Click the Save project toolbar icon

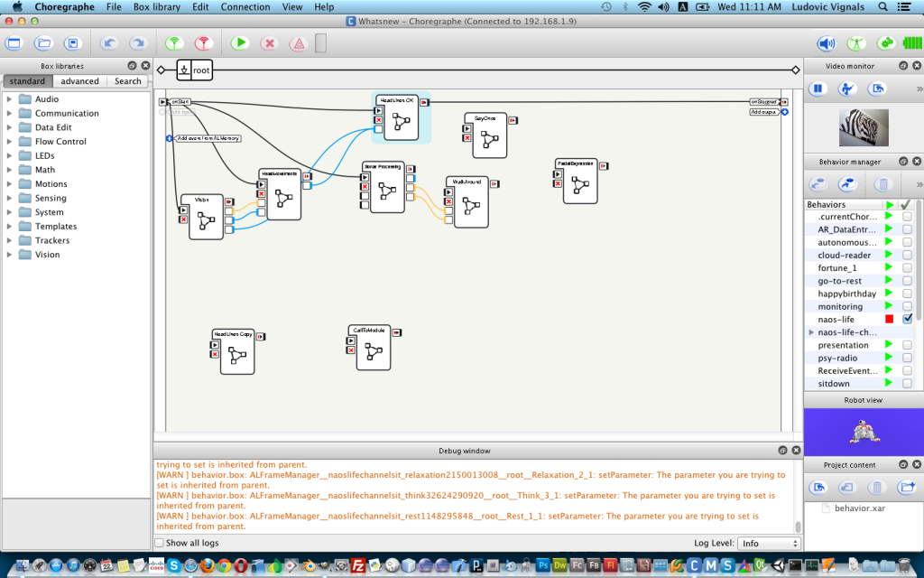[72, 43]
